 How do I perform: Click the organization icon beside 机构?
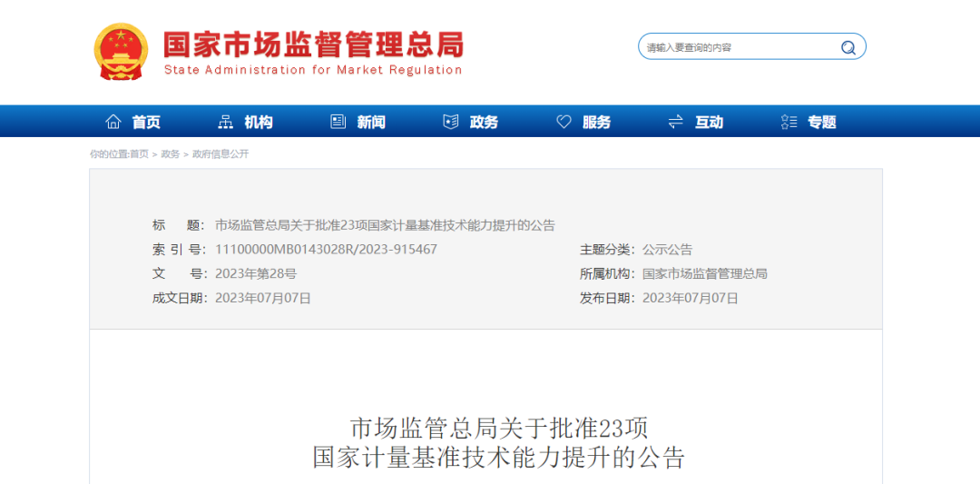coord(226,122)
